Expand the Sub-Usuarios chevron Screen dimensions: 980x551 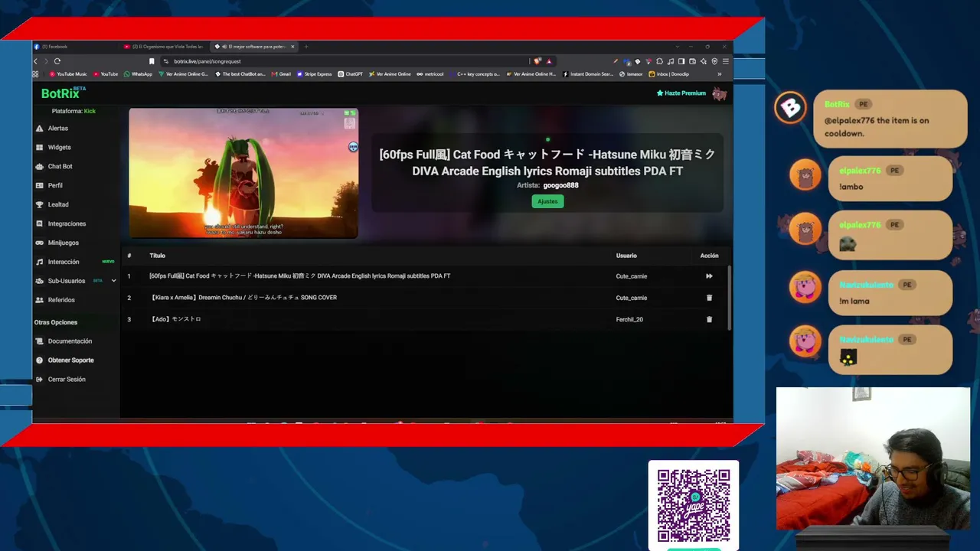point(114,281)
